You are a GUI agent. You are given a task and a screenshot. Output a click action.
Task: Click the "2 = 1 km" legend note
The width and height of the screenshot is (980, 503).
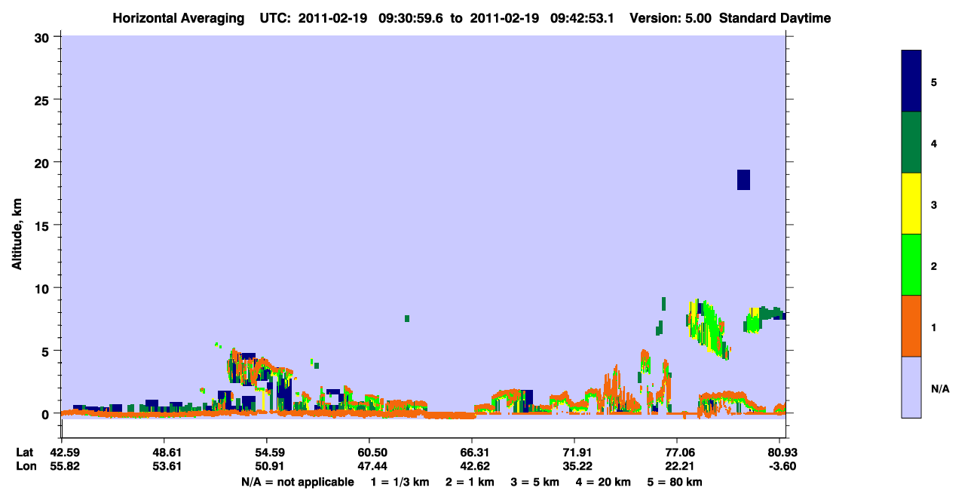[470, 482]
